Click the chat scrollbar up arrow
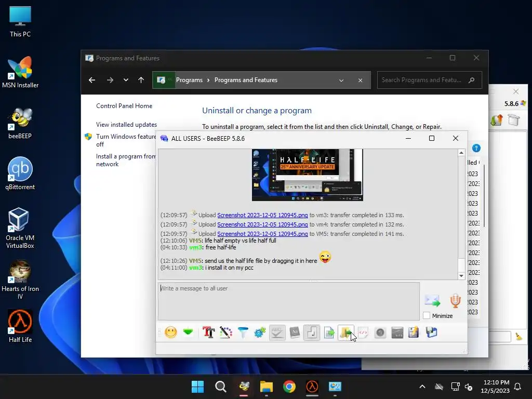Viewport: 532px width, 399px height. coord(461,153)
